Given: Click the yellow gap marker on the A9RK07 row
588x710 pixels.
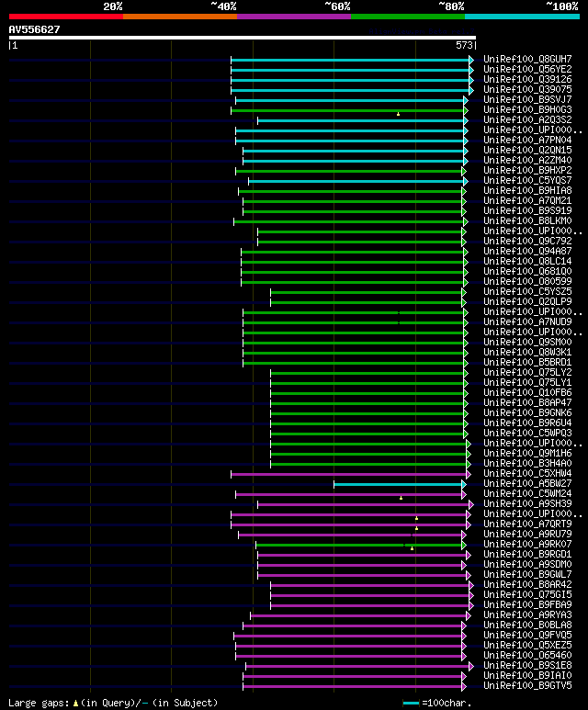Looking at the screenshot, I should 412,548.
